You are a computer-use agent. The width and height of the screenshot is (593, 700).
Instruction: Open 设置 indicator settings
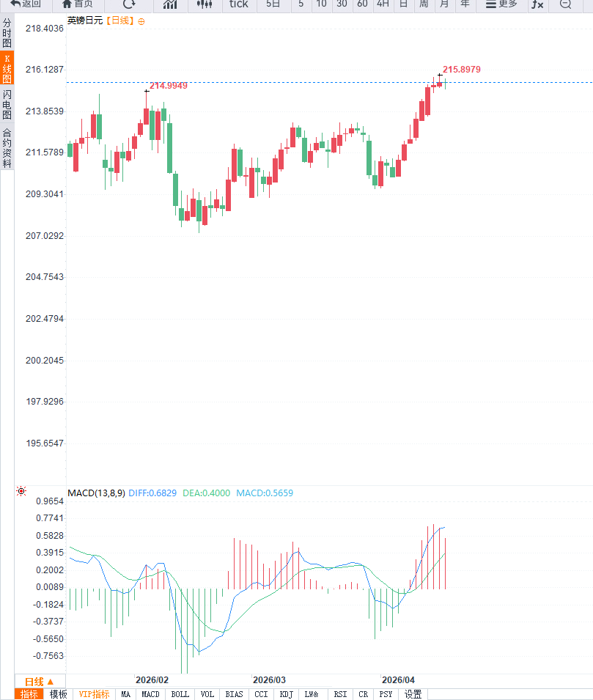[413, 694]
